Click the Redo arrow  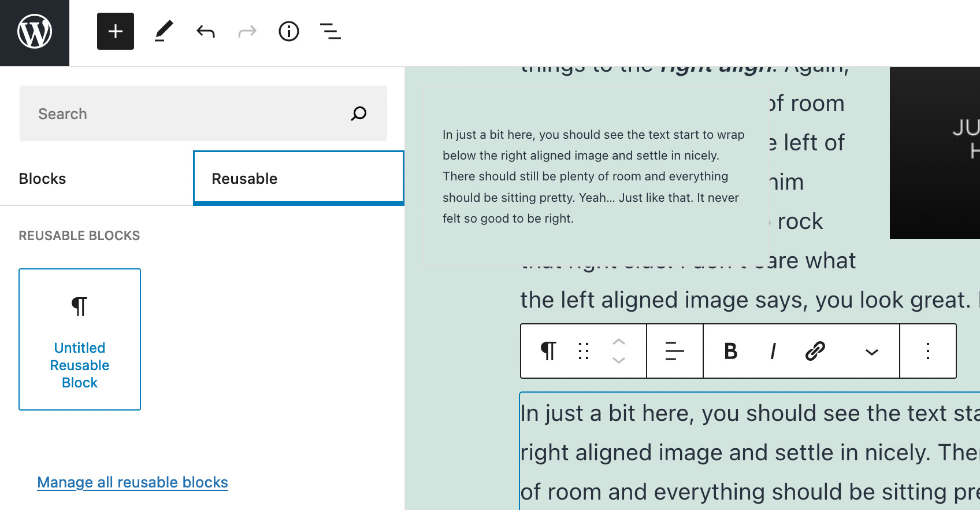point(247,31)
